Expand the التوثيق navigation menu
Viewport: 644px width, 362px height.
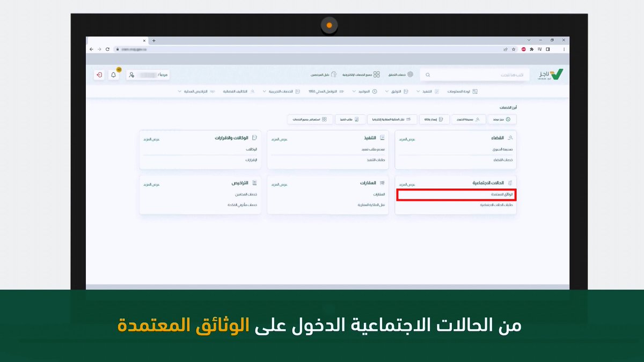coord(397,92)
